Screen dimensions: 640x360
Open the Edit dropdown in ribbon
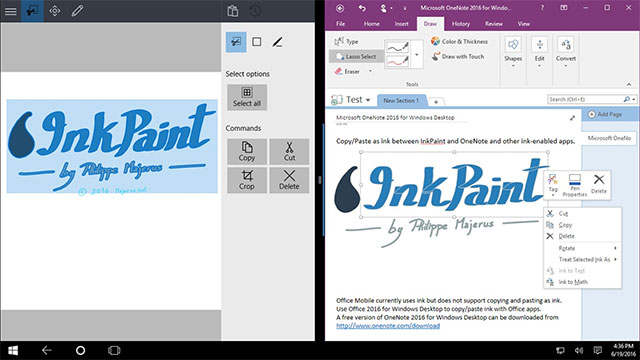click(x=540, y=51)
